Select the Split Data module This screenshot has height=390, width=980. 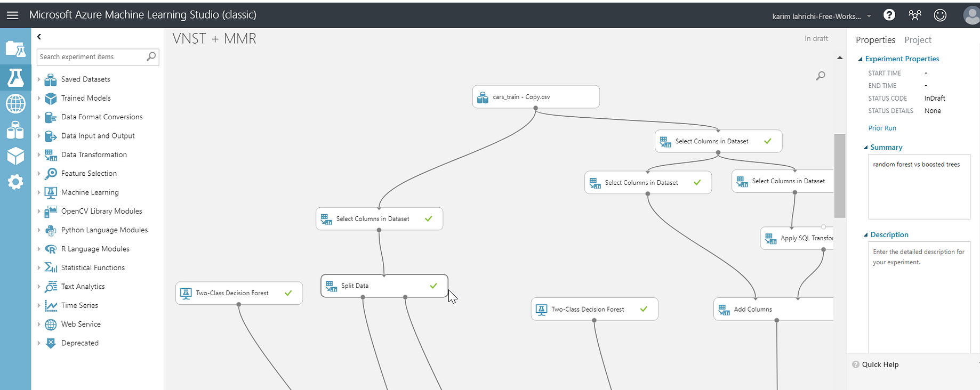[384, 286]
